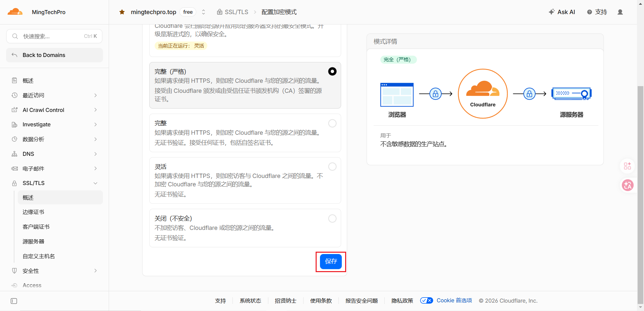Image resolution: width=644 pixels, height=311 pixels.
Task: Open the user account profile icon
Action: tap(620, 12)
